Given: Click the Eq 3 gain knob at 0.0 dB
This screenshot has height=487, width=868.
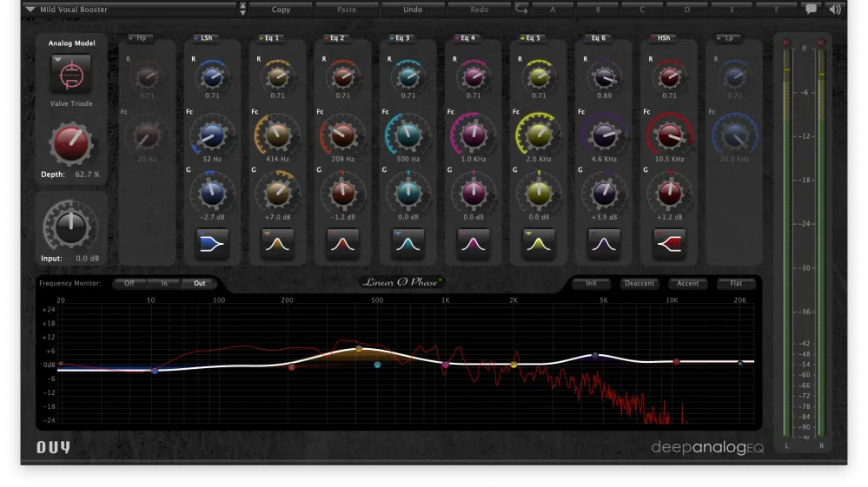Looking at the screenshot, I should (408, 193).
